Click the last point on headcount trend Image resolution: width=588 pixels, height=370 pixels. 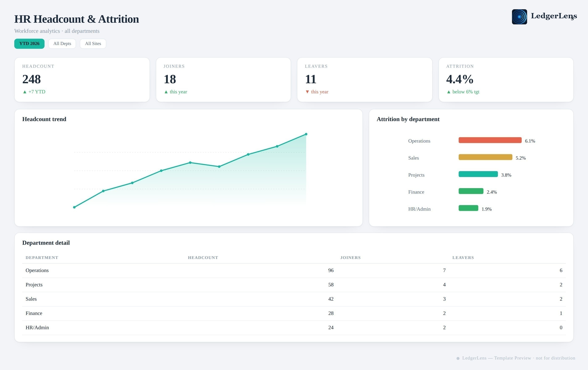(306, 134)
